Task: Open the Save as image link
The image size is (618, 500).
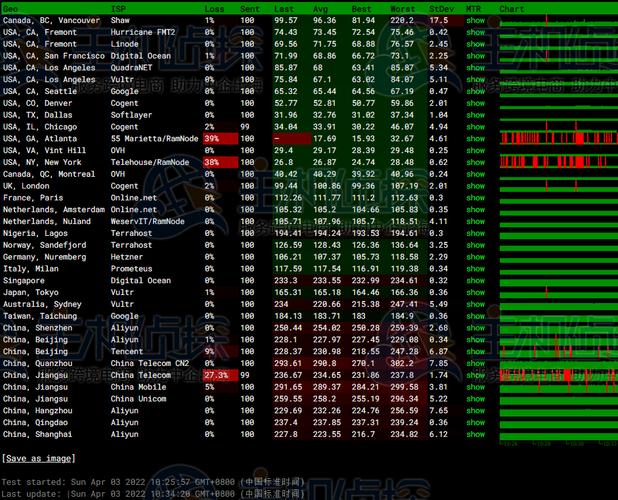Action: [x=38, y=459]
